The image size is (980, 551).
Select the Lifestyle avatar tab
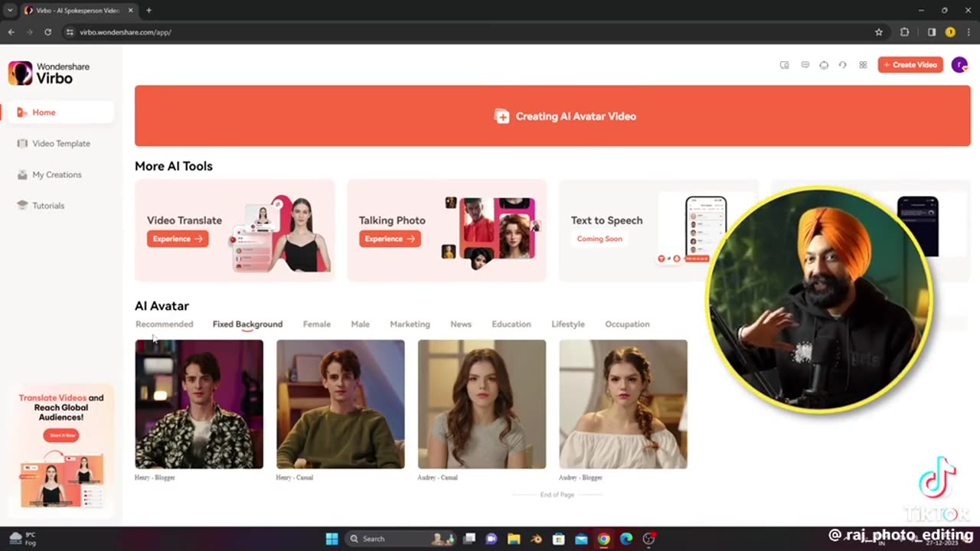pos(568,324)
